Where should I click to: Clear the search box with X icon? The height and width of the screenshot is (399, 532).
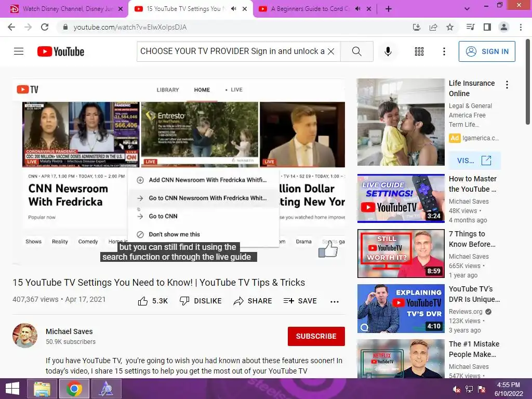331,51
